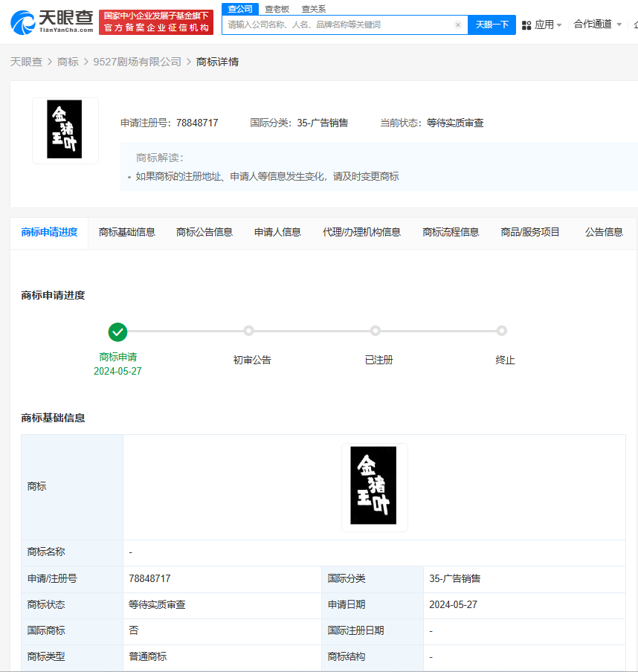Click the 终止 progress node circle
Image resolution: width=638 pixels, height=672 pixels.
[x=502, y=331]
